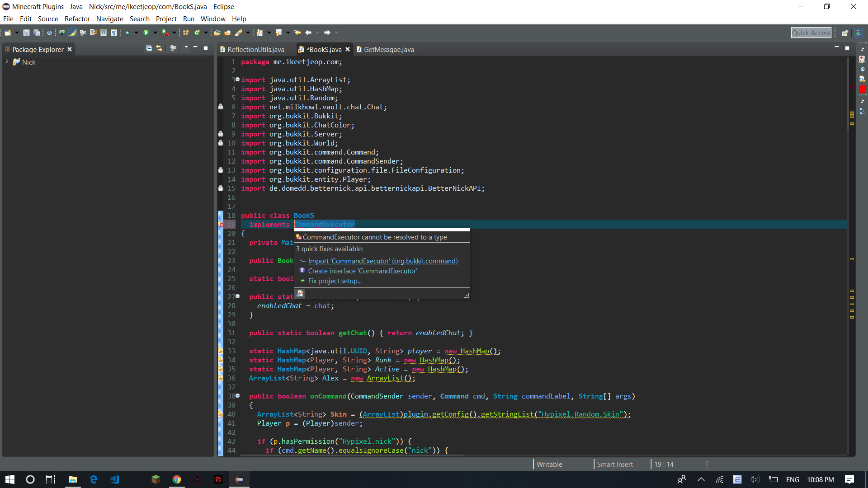Switch to the GetMessgae.java tab

point(388,50)
